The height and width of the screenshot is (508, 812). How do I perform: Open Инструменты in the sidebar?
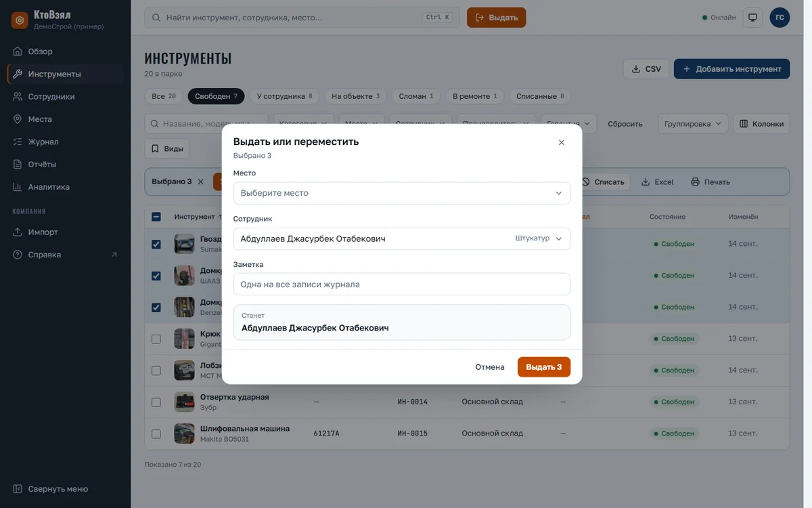click(66, 74)
